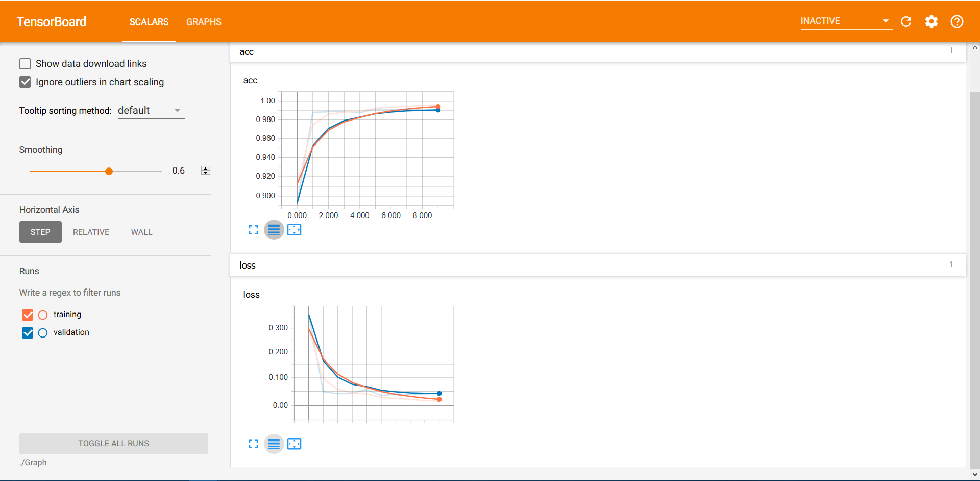Image resolution: width=980 pixels, height=481 pixels.
Task: Switch to the SCALARS tab
Action: coord(149,22)
